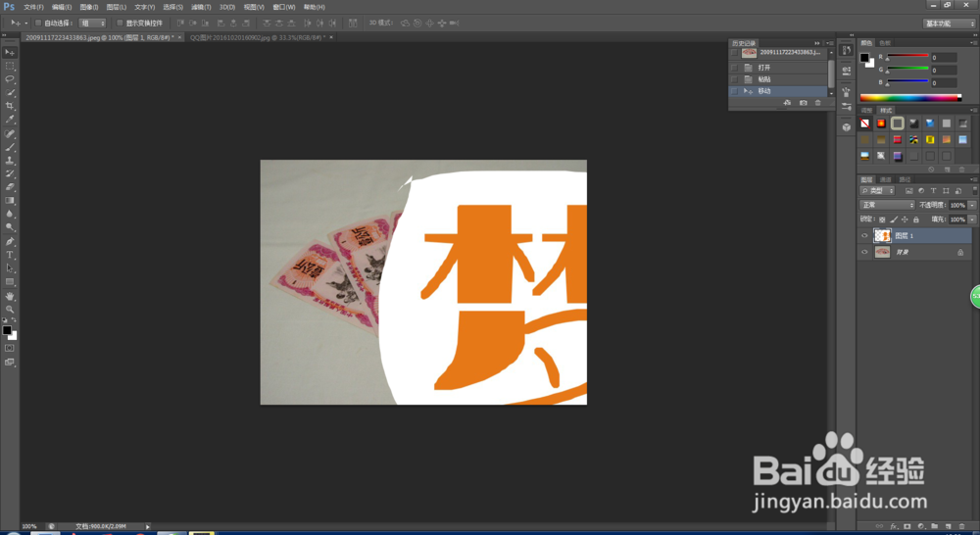Open the 图像(I) menu
This screenshot has width=980, height=535.
[89, 7]
